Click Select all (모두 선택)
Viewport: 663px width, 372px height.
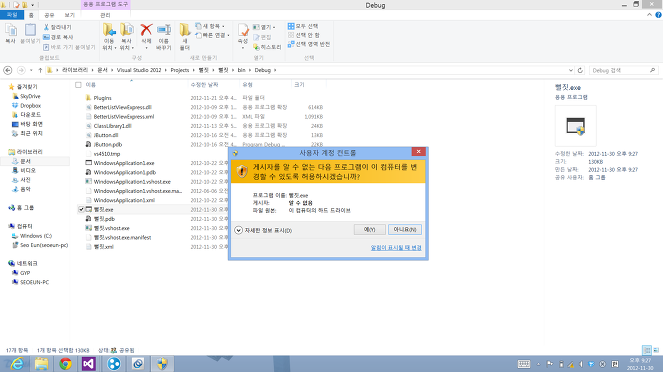(x=303, y=26)
